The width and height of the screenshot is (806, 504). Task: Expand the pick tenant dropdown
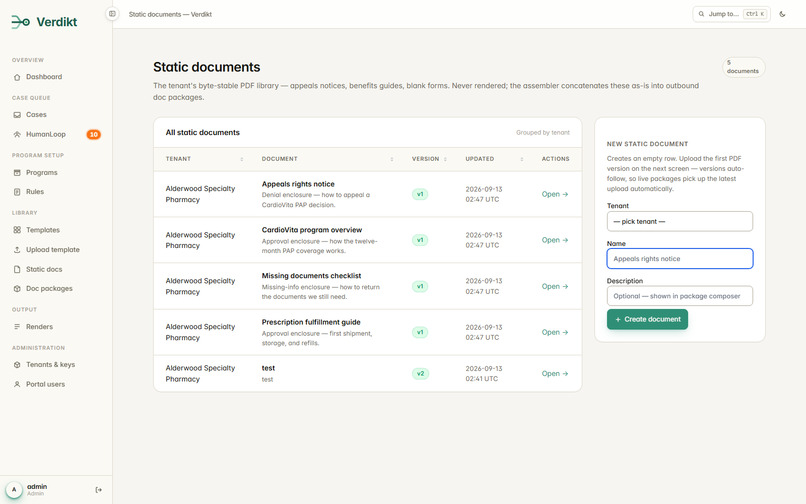pos(680,222)
